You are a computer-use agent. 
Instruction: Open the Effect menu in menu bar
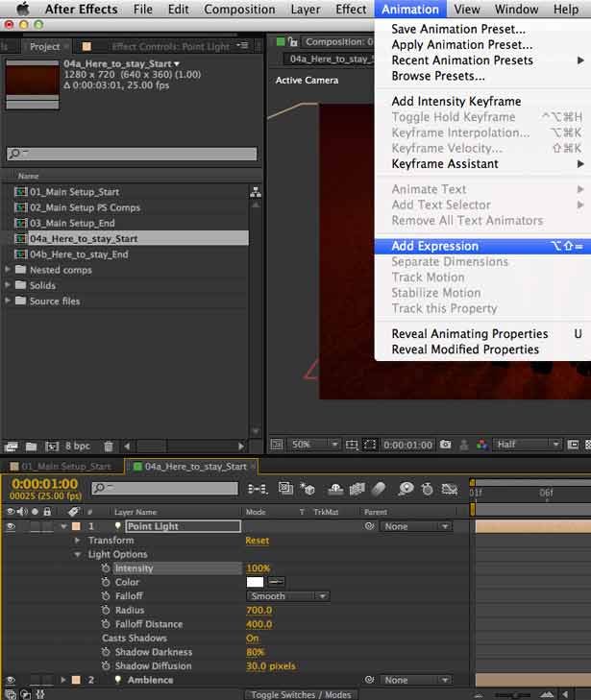(x=351, y=9)
